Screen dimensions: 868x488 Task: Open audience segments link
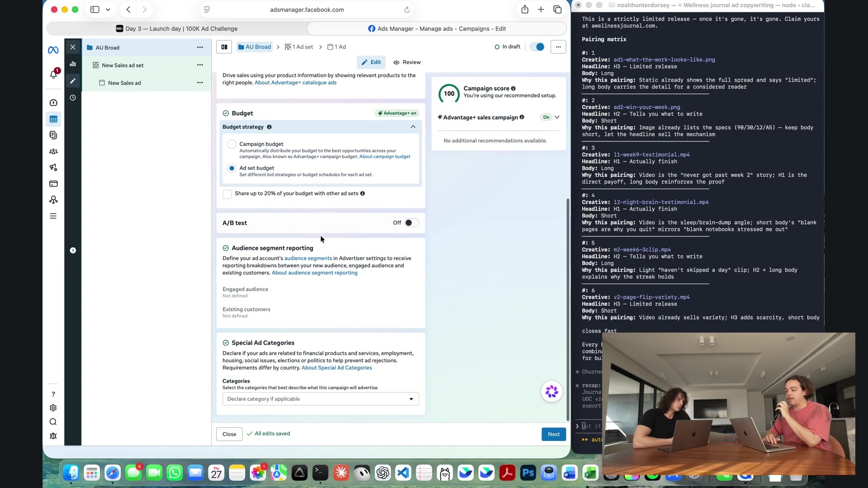point(308,258)
